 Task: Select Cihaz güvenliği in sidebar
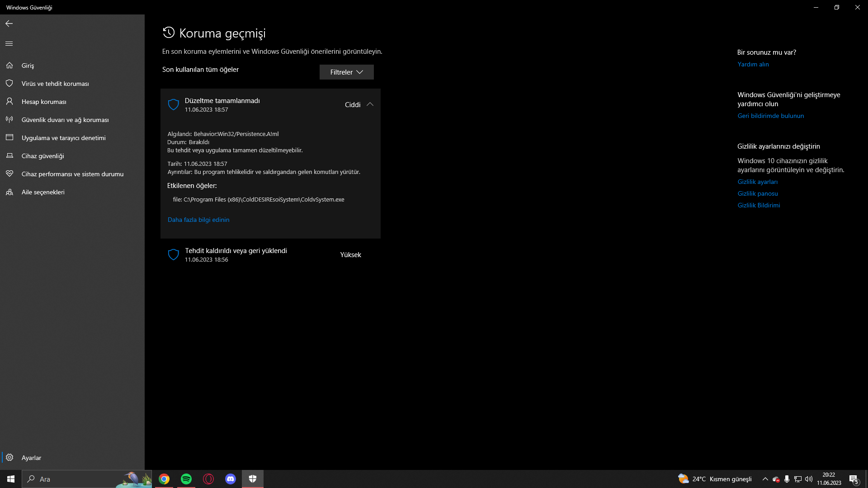tap(42, 156)
